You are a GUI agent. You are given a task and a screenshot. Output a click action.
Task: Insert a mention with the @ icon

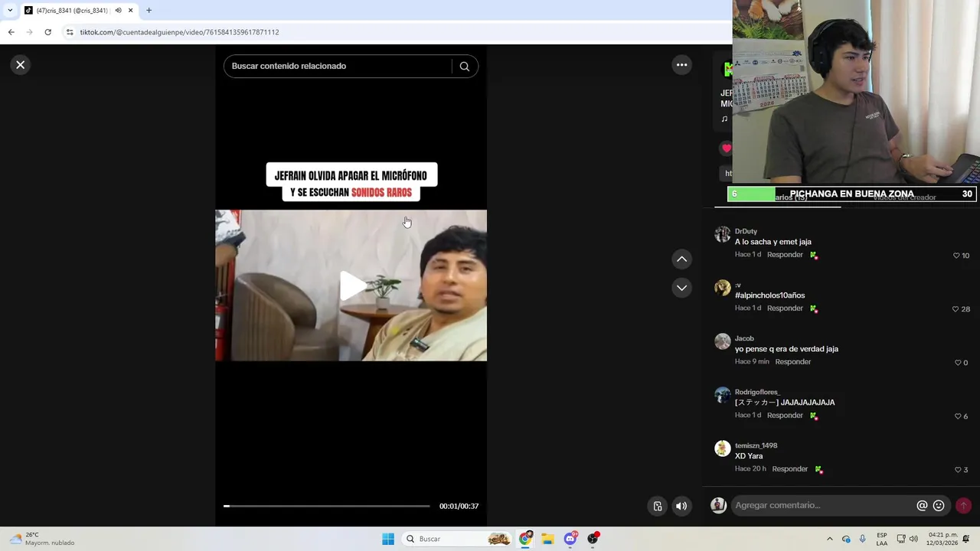[922, 505]
